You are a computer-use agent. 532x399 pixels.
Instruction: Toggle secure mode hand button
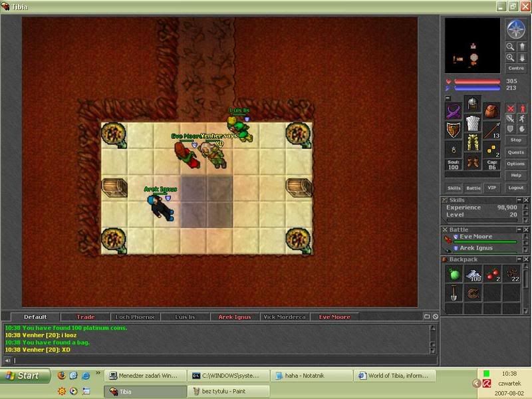pos(522,129)
